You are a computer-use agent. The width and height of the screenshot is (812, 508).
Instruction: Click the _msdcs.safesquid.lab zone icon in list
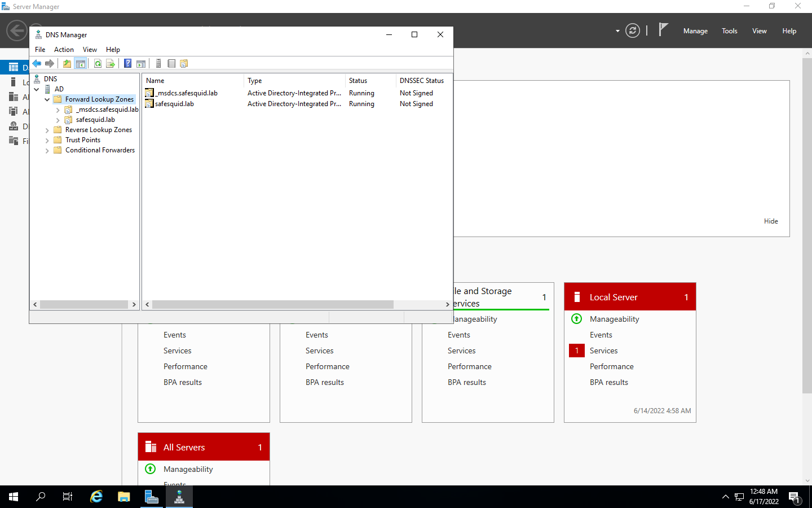tap(149, 93)
